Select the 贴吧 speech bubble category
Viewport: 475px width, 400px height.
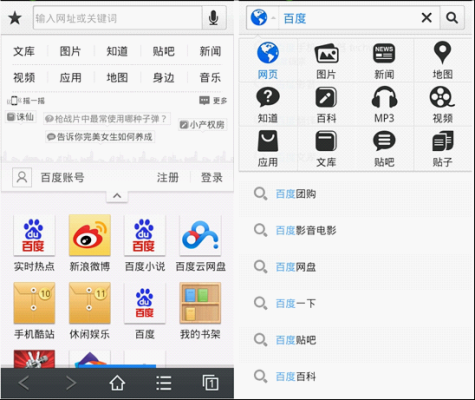pos(384,149)
